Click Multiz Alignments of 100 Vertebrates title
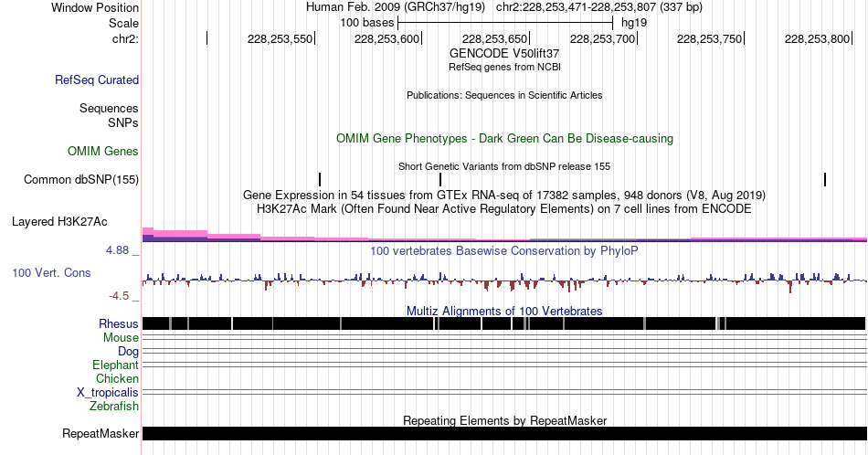Image resolution: width=868 pixels, height=455 pixels. (504, 311)
